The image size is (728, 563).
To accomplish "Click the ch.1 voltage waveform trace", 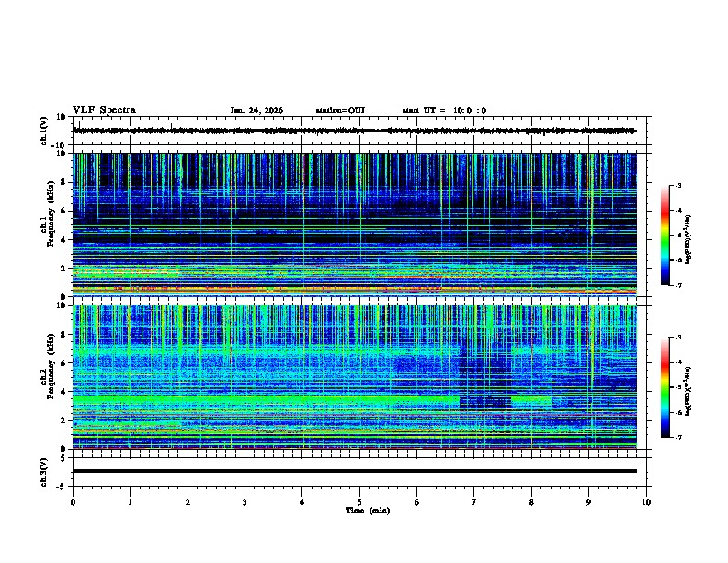I will point(355,131).
